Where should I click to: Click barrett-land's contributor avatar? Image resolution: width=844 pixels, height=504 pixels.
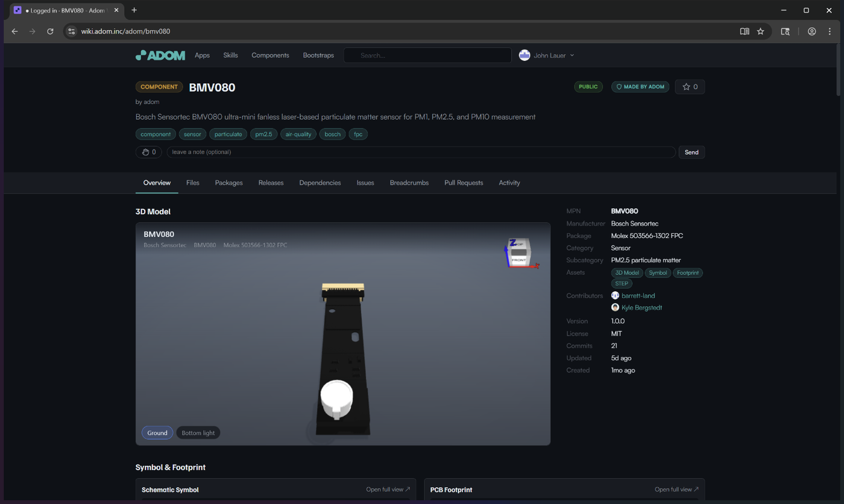click(615, 295)
